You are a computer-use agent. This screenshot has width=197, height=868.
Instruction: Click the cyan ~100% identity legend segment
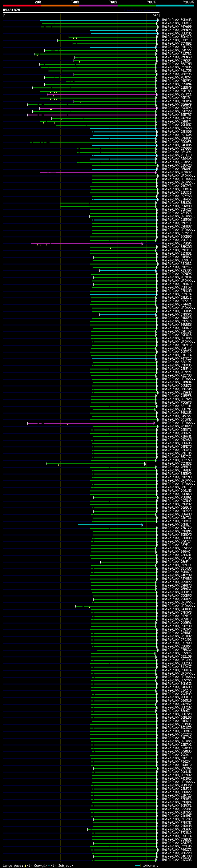tap(175, 6)
